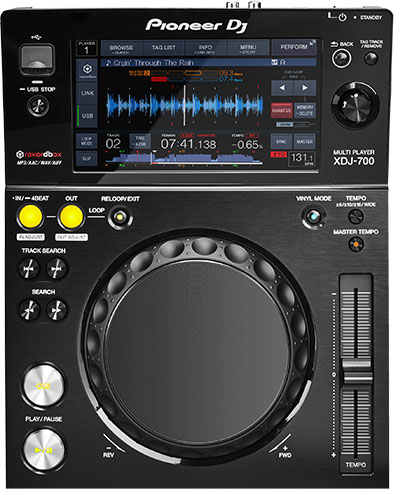Tap the right arrow cue/loop call button

[x=305, y=88]
